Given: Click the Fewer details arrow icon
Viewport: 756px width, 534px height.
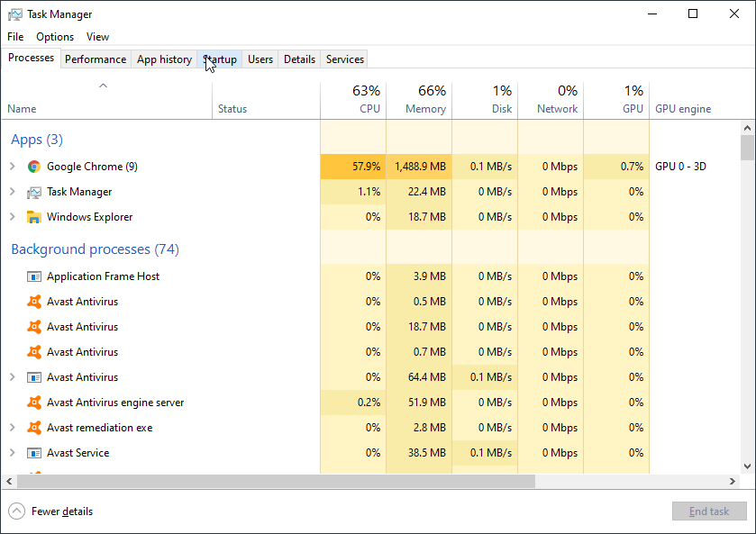Looking at the screenshot, I should [16, 511].
